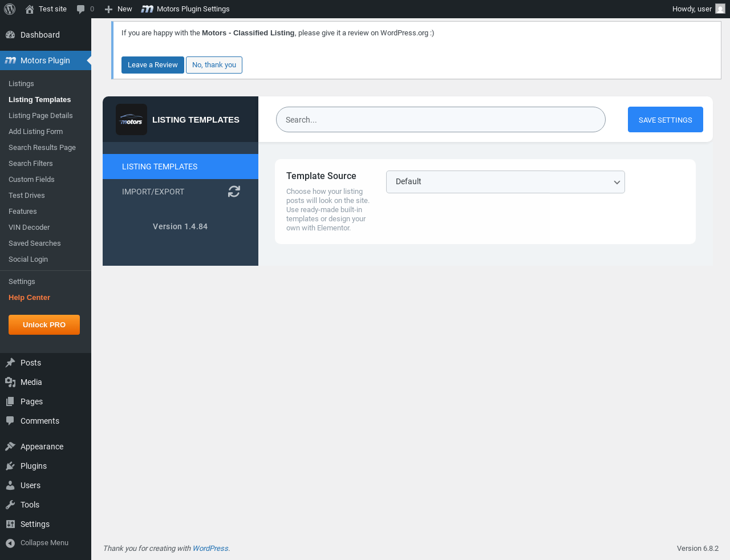Click SAVE SETTINGS button
730x560 pixels.
pyautogui.click(x=666, y=120)
